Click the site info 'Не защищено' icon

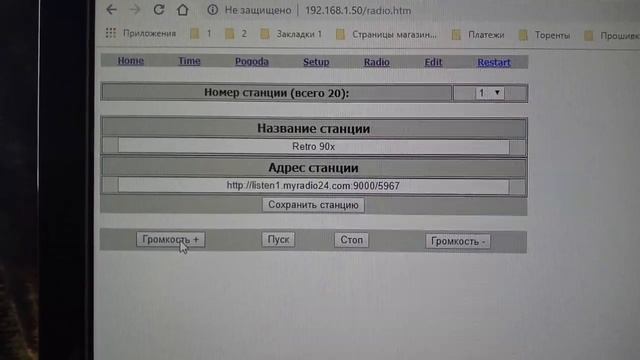[x=212, y=10]
